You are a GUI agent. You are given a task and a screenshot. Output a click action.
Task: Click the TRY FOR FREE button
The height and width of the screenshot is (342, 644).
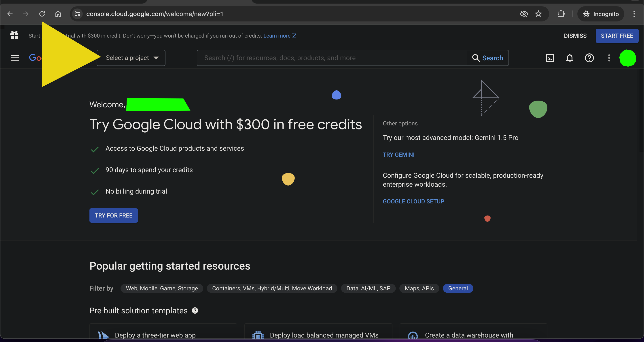pyautogui.click(x=114, y=215)
